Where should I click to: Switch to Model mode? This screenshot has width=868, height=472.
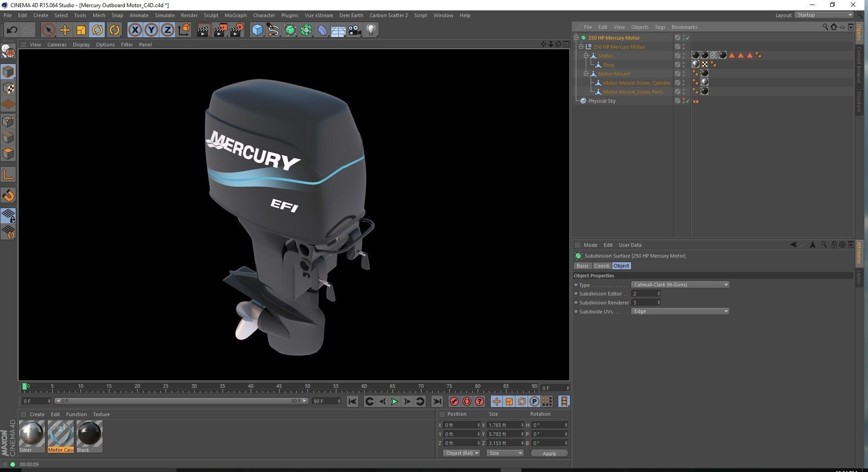[8, 72]
